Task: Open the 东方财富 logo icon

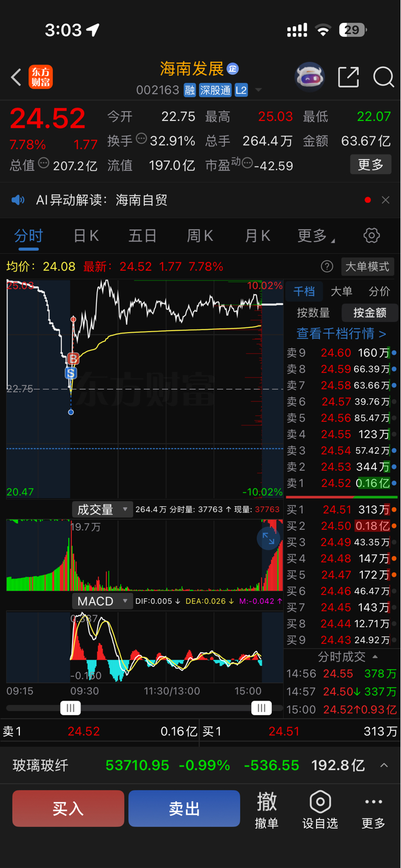Action: coord(41,77)
